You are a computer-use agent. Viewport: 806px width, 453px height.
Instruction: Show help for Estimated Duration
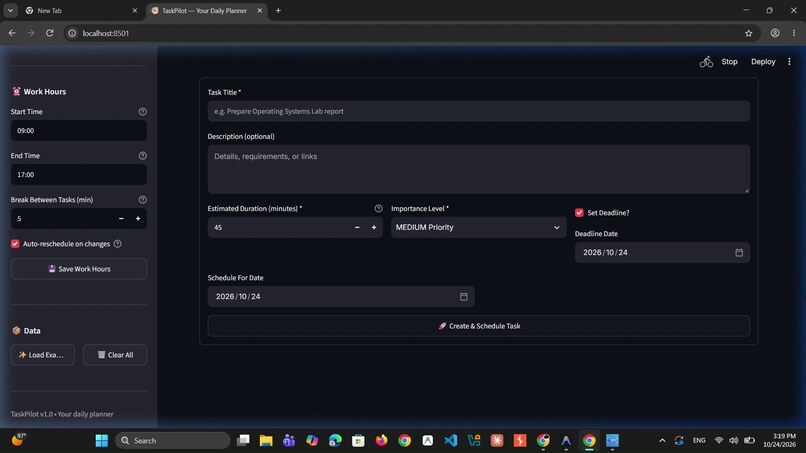click(x=378, y=208)
